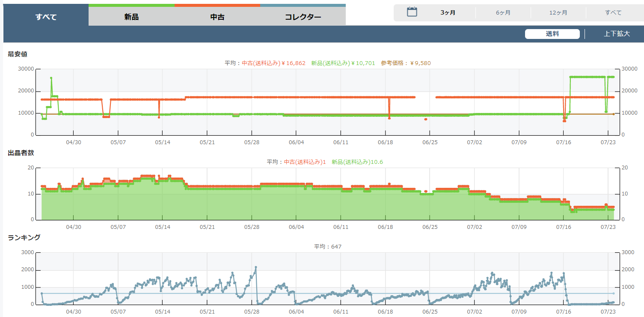The image size is (644, 317).
Task: Select the すべて period range
Action: [613, 13]
